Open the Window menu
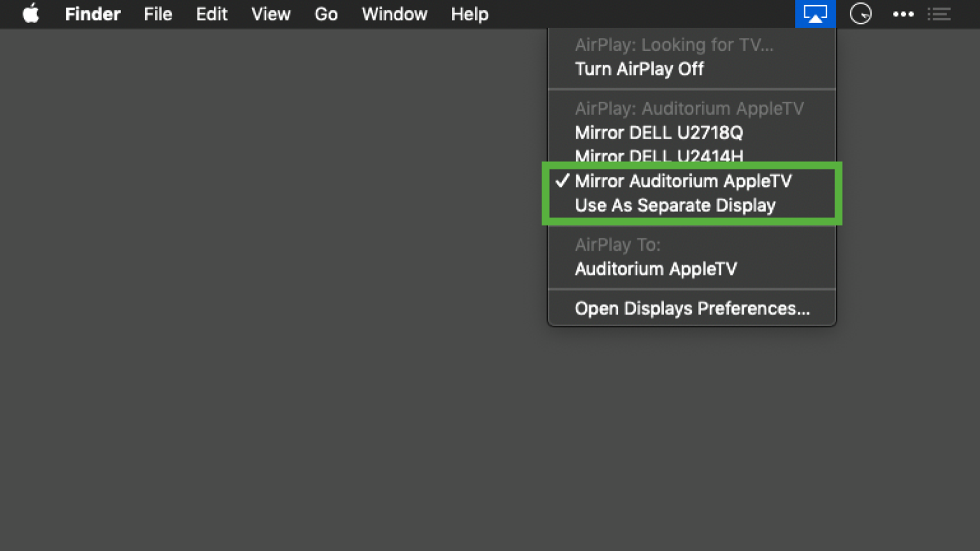Viewport: 980px width, 551px height. click(394, 14)
